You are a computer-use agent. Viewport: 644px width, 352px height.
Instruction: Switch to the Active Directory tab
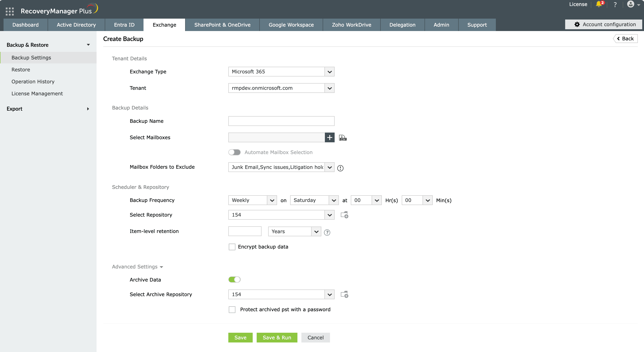(76, 25)
